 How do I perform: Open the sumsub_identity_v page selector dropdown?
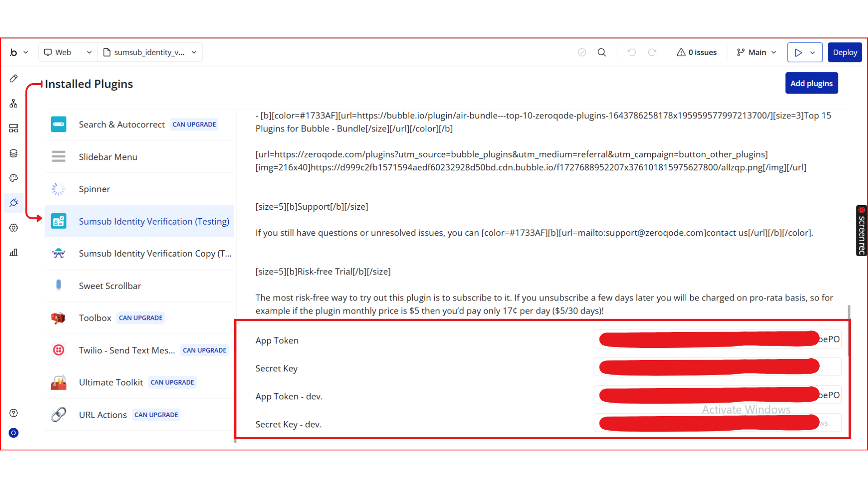(150, 52)
